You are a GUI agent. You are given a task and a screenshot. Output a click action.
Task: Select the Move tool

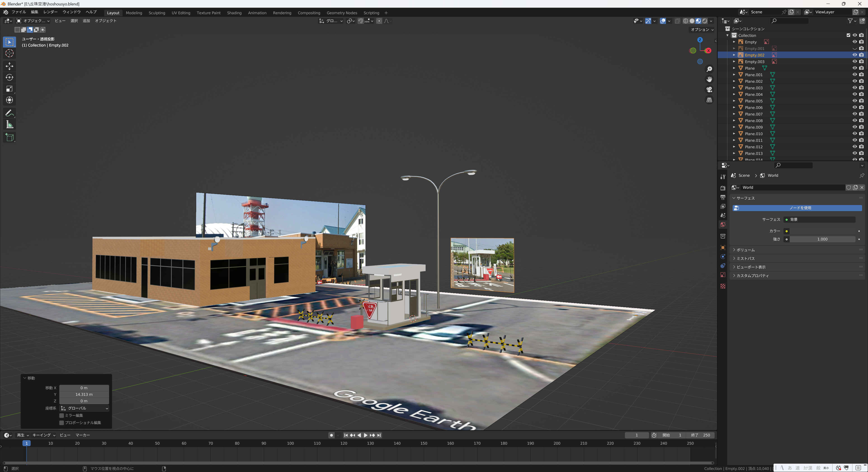point(9,66)
